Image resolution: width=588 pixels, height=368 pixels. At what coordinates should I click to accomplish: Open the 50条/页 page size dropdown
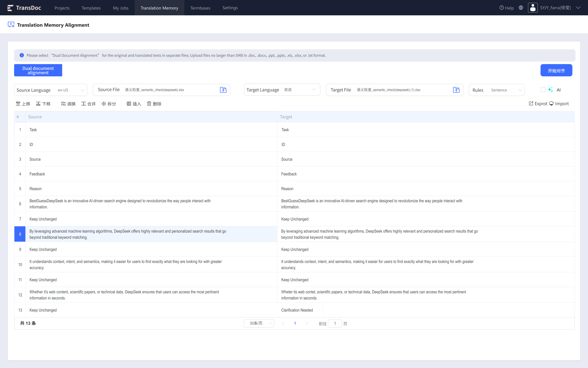coord(259,323)
